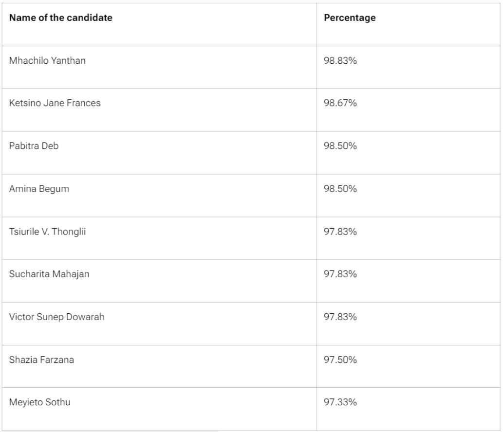Click the 98.83% percentage value
Image resolution: width=504 pixels, height=432 pixels.
(340, 61)
